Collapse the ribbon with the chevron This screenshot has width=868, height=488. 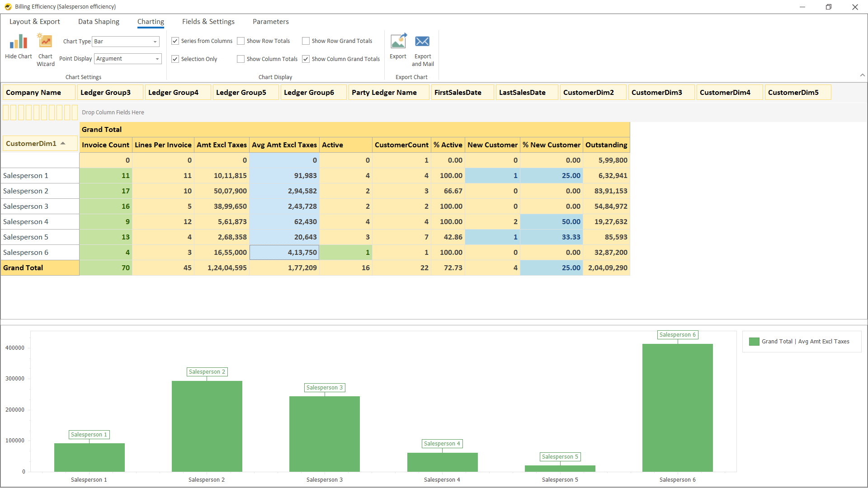863,75
